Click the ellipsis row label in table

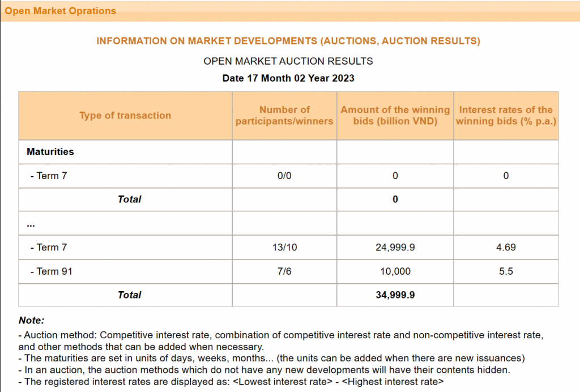(31, 224)
